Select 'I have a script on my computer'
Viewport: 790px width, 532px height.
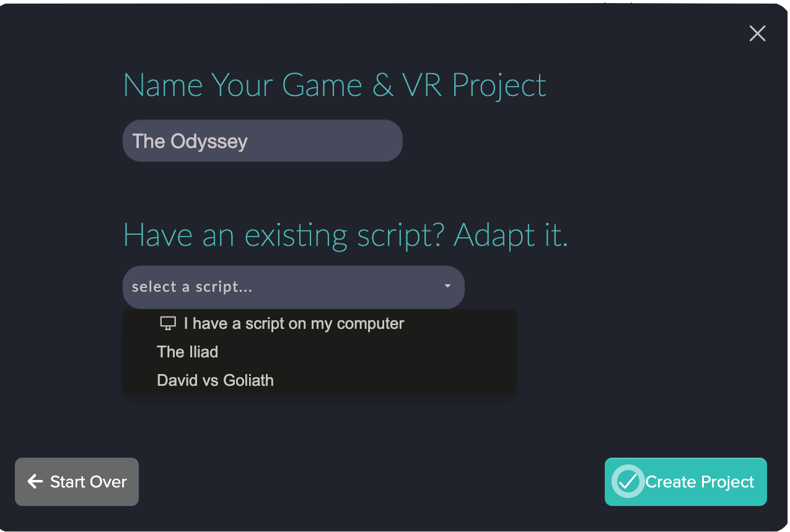tap(320, 323)
